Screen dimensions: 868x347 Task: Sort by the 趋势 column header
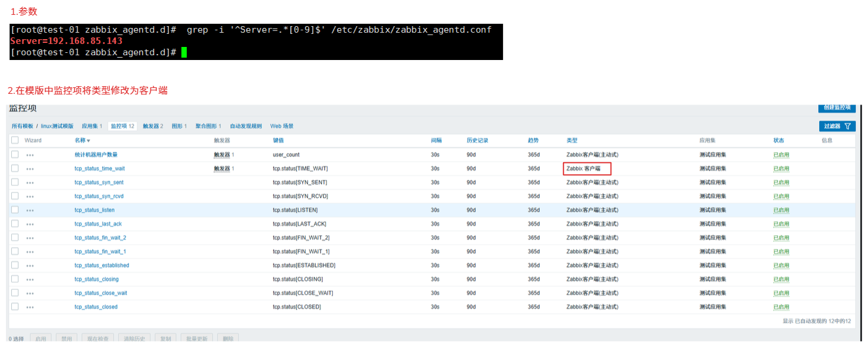click(x=533, y=141)
